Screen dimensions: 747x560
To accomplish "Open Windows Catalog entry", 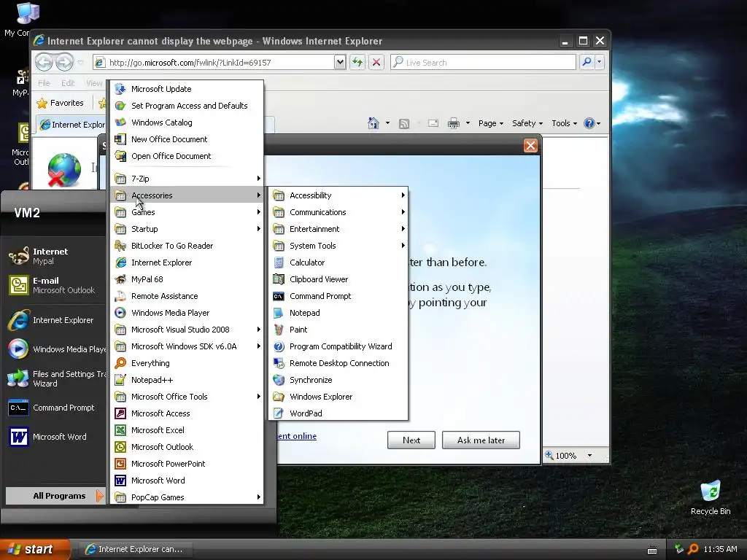I will coord(187,122).
